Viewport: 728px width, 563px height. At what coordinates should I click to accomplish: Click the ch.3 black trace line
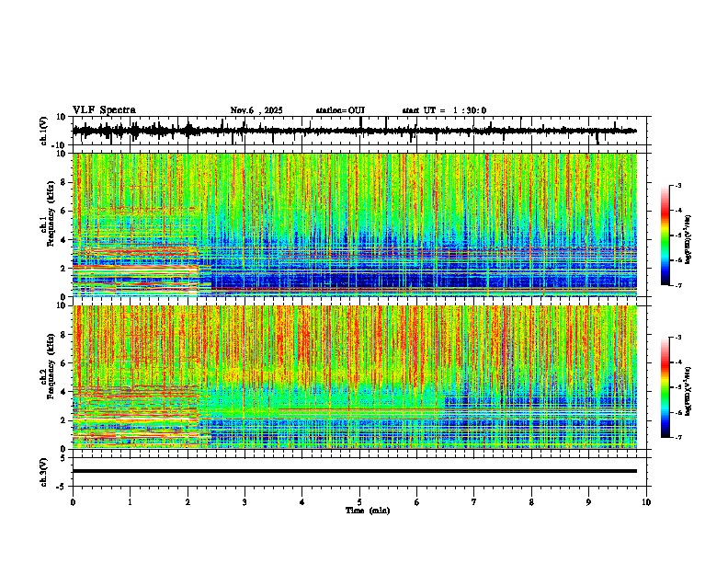(x=354, y=471)
